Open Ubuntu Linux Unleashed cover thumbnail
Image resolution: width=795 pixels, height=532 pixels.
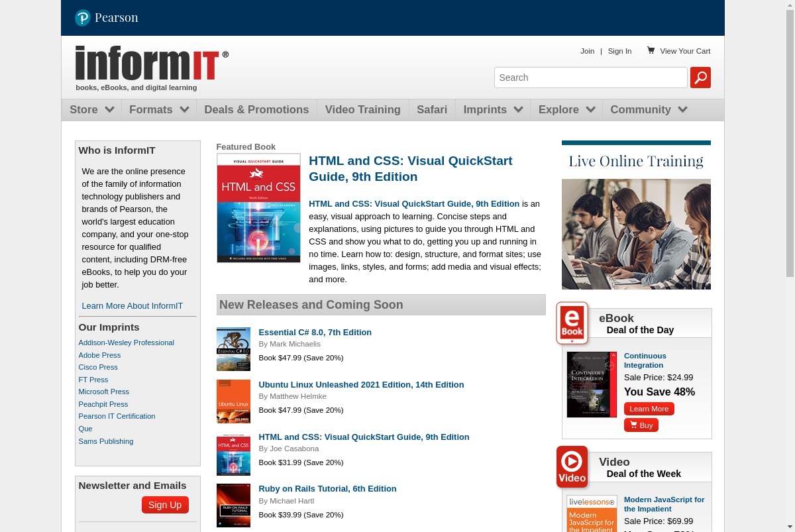point(233,401)
